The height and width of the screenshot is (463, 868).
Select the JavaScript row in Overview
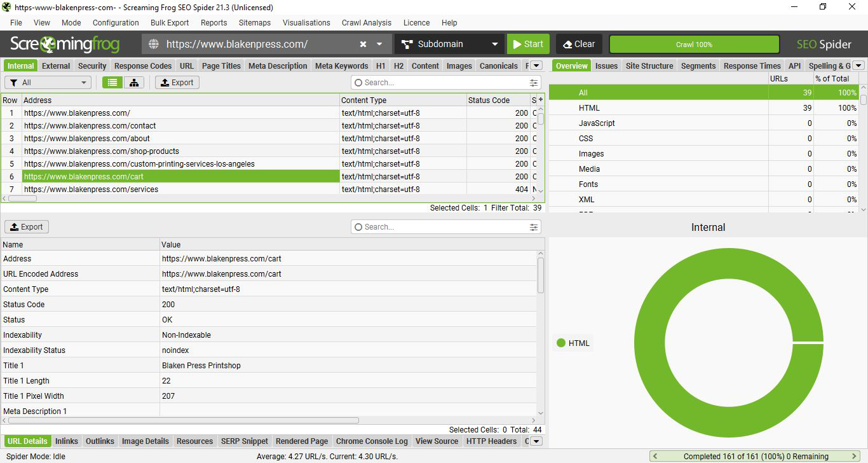pyautogui.click(x=703, y=123)
